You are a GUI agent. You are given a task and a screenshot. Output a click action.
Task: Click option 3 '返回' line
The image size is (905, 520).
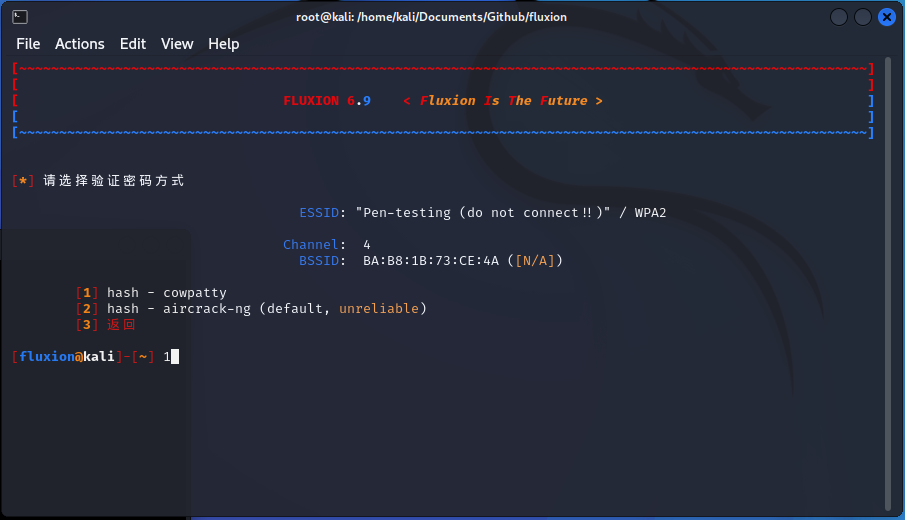pos(105,325)
